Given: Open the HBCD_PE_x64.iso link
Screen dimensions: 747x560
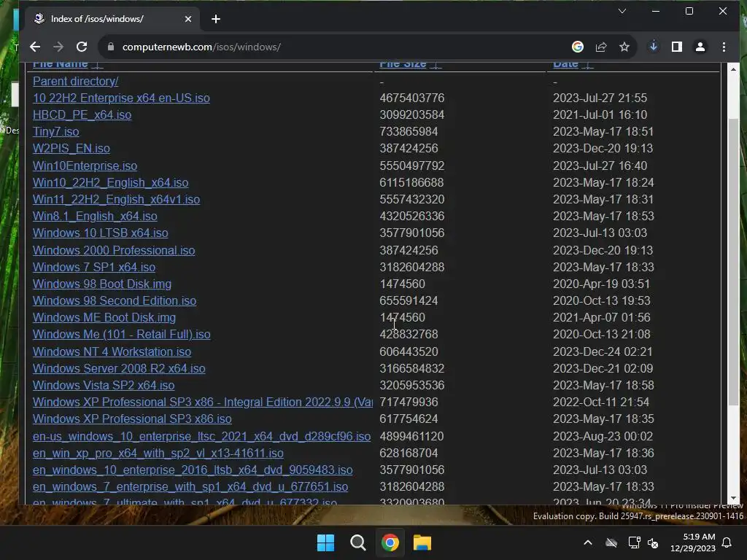Looking at the screenshot, I should tap(82, 114).
